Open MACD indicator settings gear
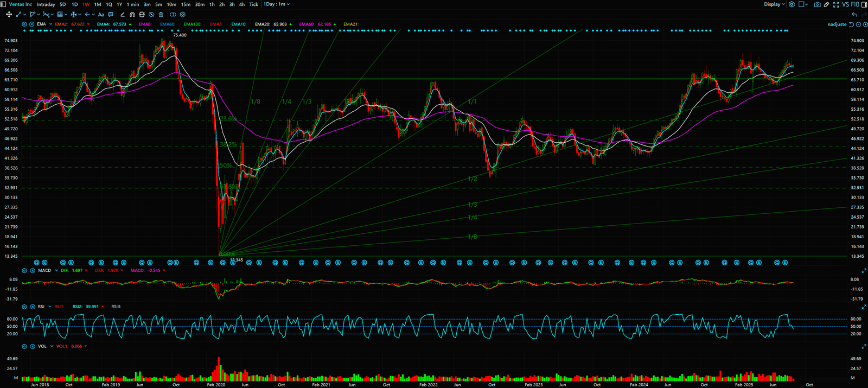 24,270
